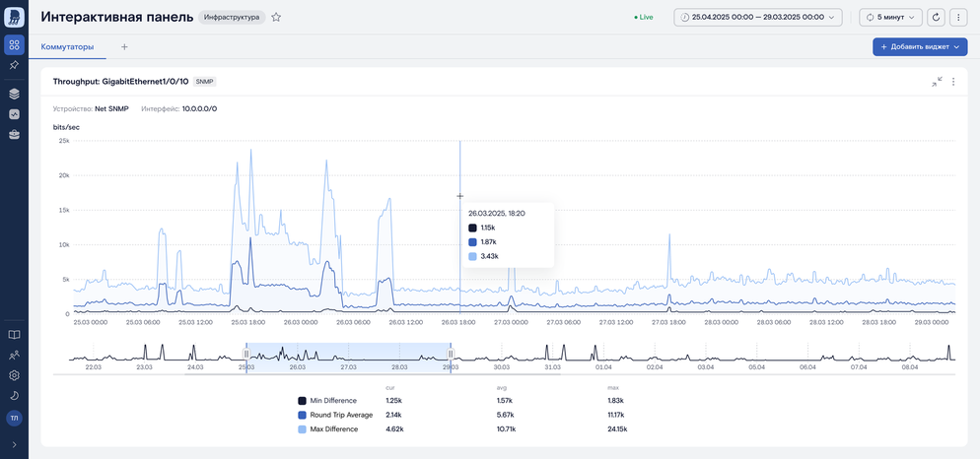Open the date range dropdown

[758, 18]
